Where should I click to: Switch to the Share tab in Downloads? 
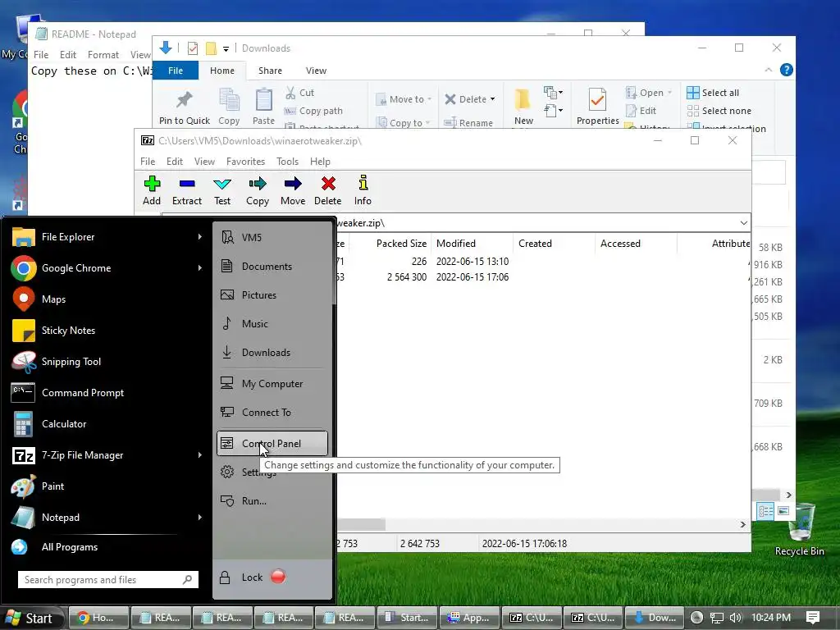(x=270, y=71)
